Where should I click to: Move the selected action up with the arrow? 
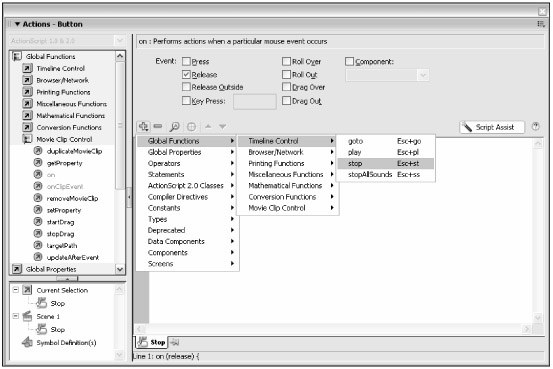point(208,126)
